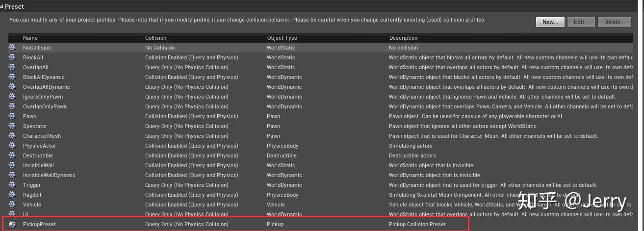
Task: Collapse the Preset section arrow
Action: point(2,7)
